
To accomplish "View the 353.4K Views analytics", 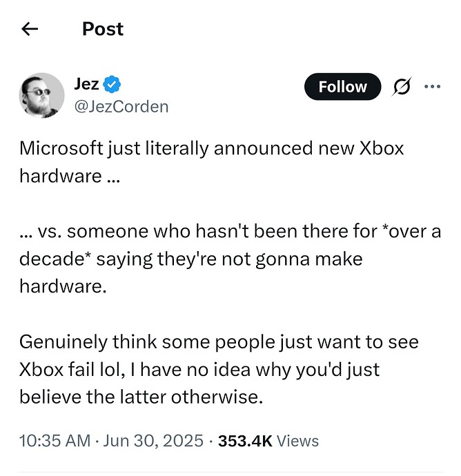I will 268,441.
